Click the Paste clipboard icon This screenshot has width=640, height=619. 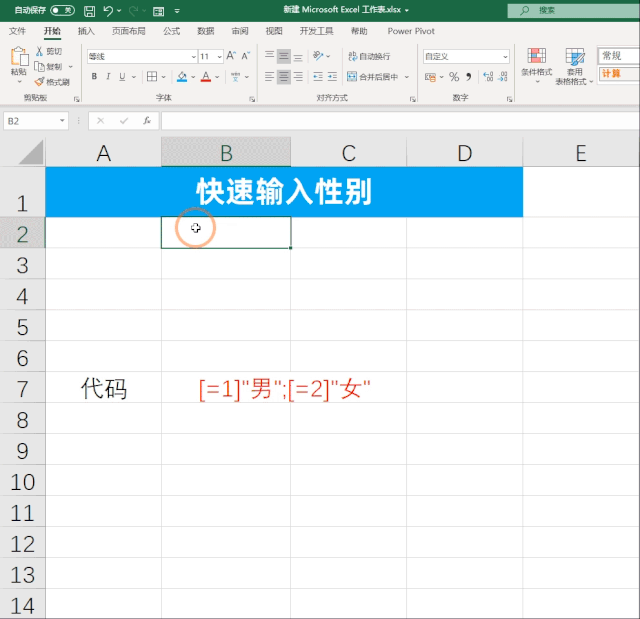click(x=19, y=57)
